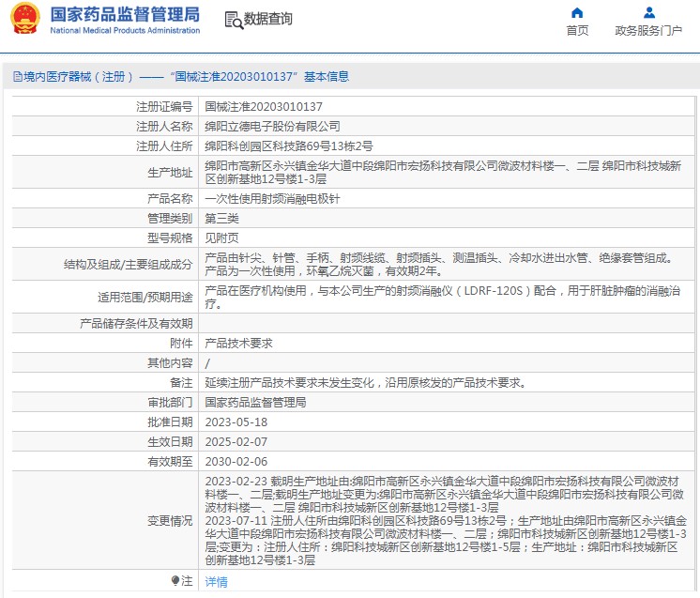Click the 2023-07-11 change record text
The width and height of the screenshot is (700, 598).
point(446,540)
